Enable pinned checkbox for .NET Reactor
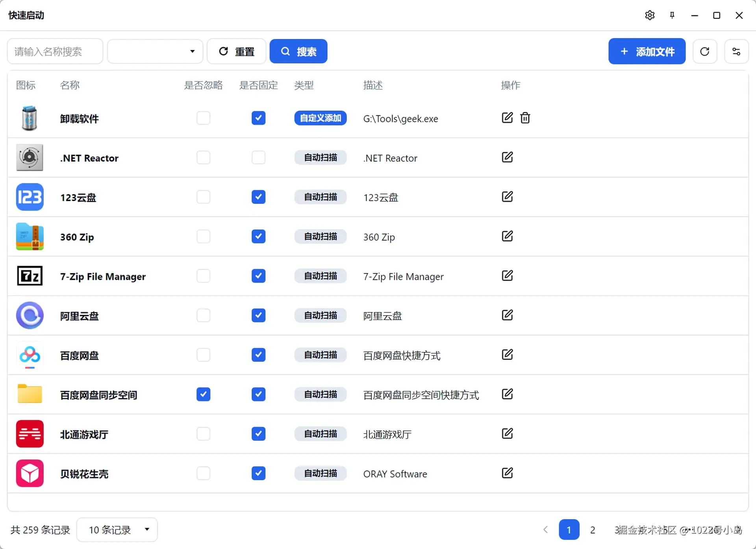 [258, 157]
